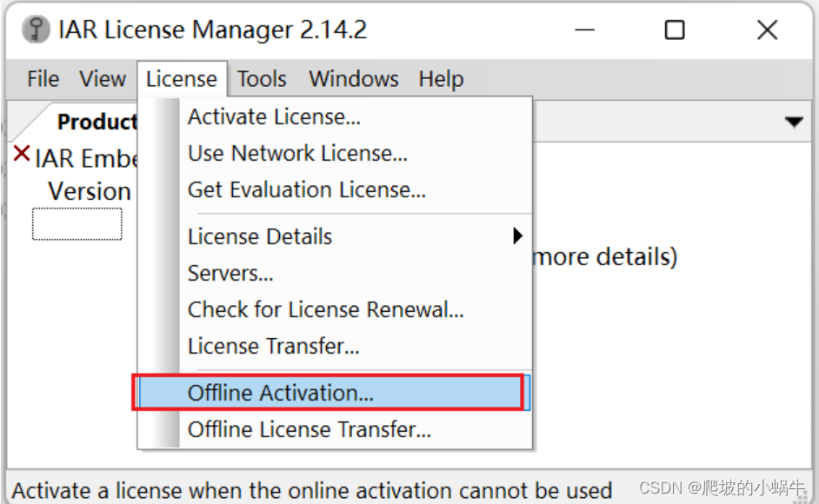Select Check for License Renewal...
Screen dimensions: 819x504
point(335,309)
